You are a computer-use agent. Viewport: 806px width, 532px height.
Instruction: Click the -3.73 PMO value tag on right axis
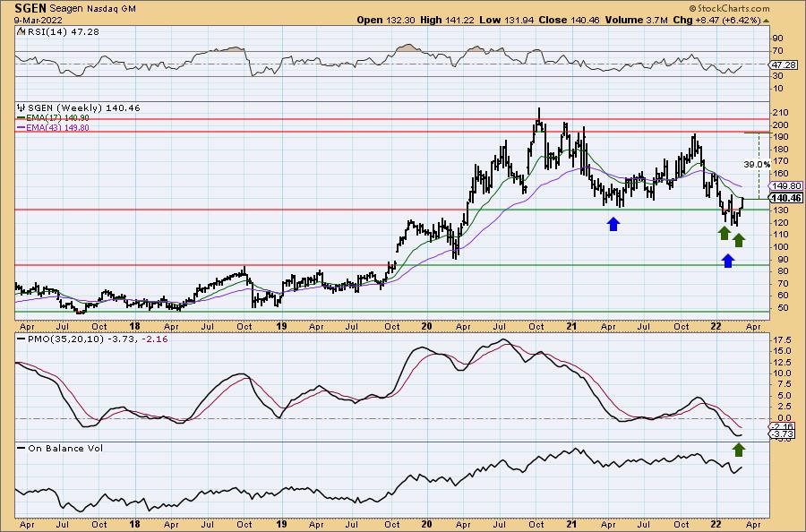coord(783,435)
